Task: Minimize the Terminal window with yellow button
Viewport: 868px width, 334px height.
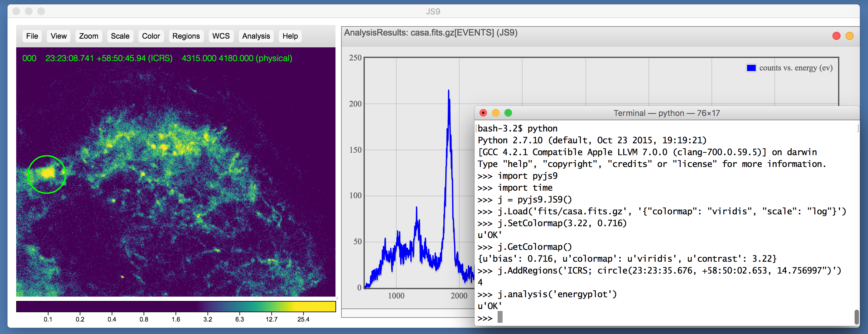Action: [x=495, y=113]
